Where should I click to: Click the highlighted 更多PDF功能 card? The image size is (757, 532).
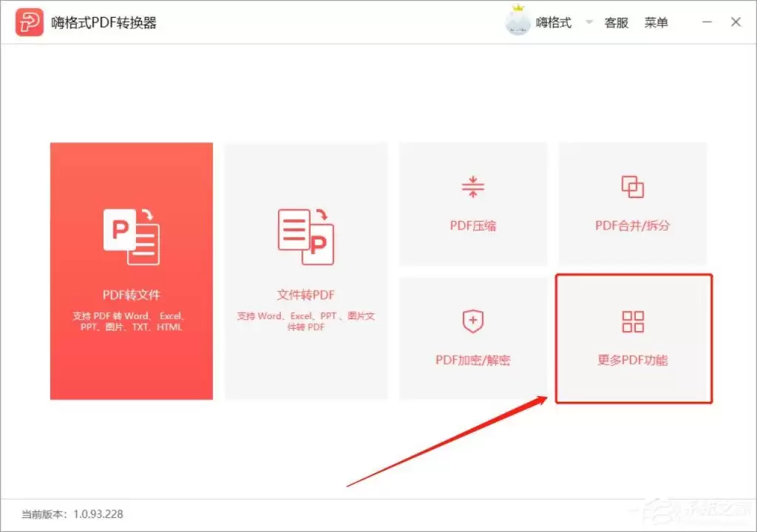click(x=633, y=338)
